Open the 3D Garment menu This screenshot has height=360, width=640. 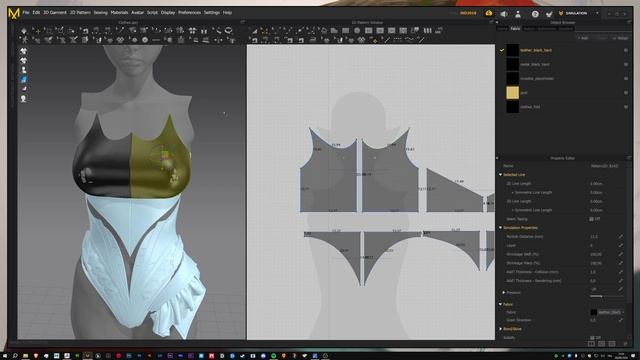[55, 13]
